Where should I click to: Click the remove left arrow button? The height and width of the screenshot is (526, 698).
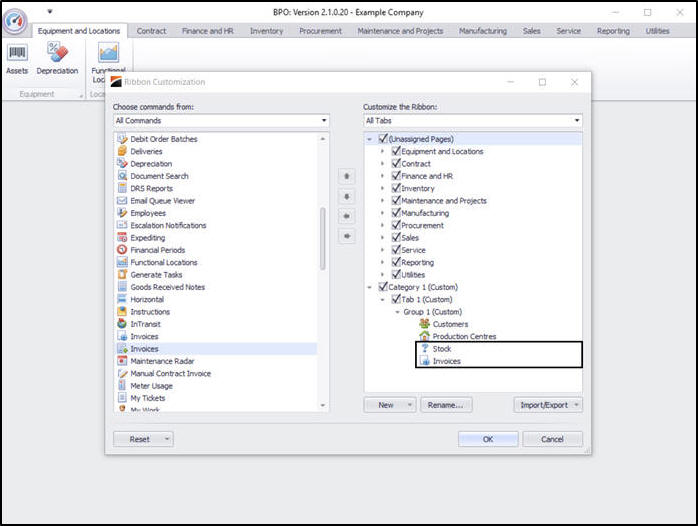(x=346, y=216)
